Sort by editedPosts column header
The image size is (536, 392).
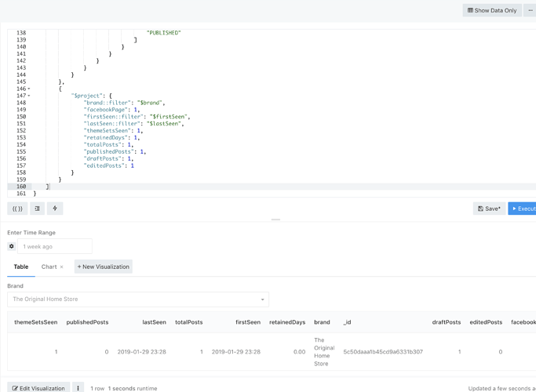(486, 322)
